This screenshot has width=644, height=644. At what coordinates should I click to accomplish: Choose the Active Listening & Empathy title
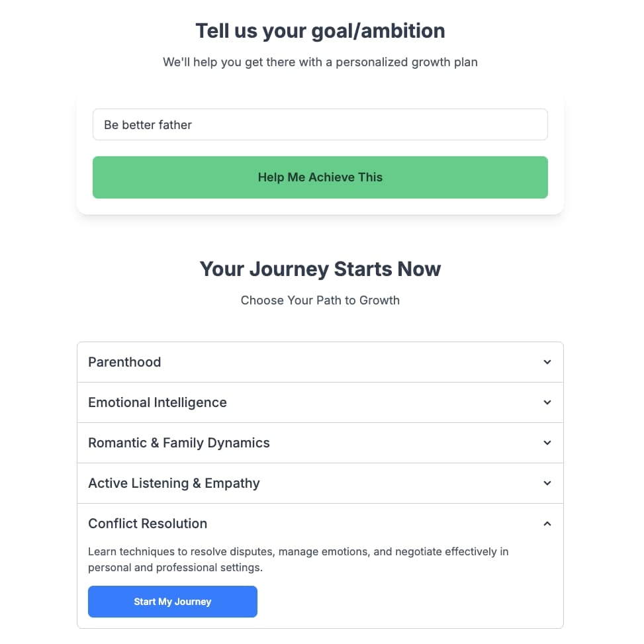click(x=174, y=483)
